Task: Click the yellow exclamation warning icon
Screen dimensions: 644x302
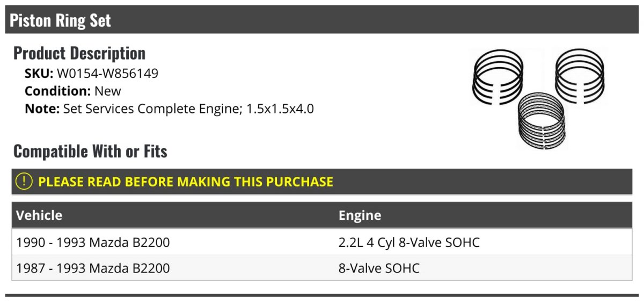Action: 24,182
